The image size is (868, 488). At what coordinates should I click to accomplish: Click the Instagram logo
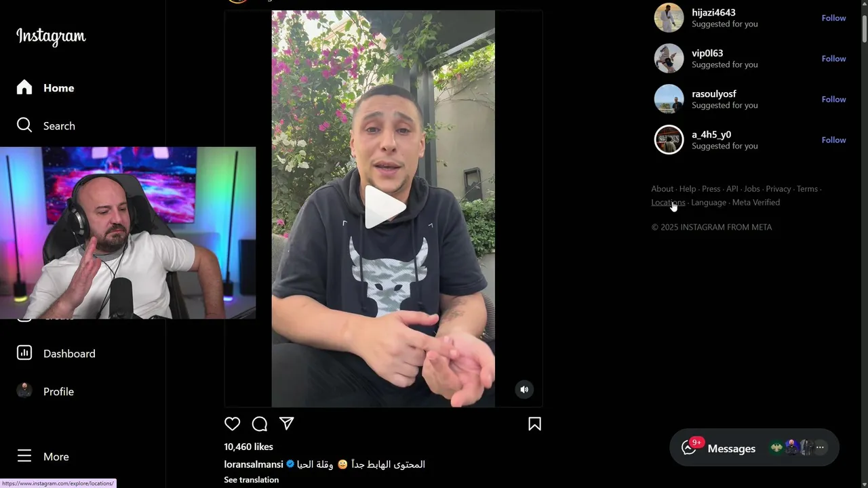[x=51, y=37]
